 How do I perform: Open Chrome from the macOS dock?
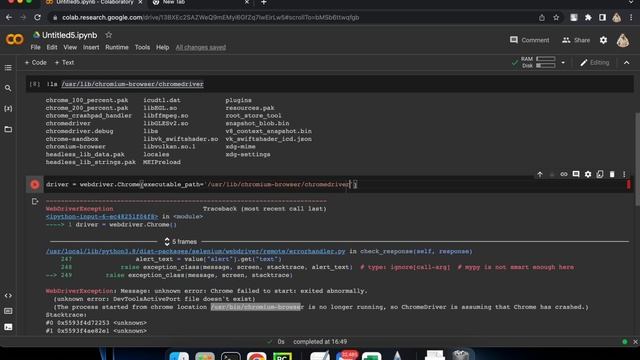(x=256, y=357)
